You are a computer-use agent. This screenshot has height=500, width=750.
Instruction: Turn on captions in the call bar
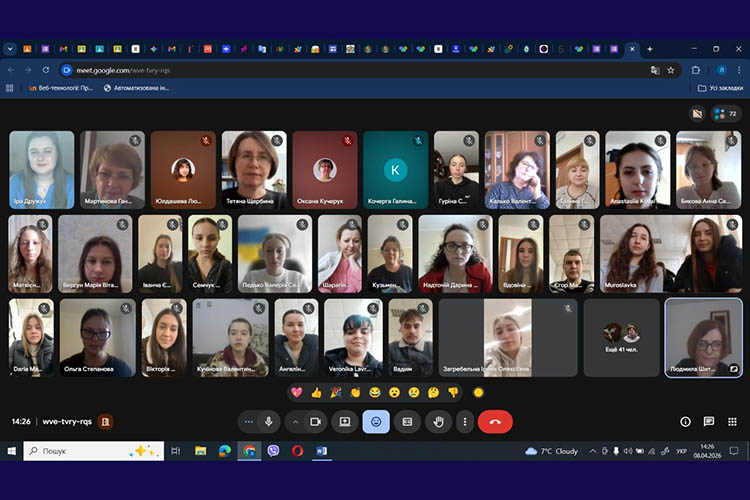[x=407, y=422]
